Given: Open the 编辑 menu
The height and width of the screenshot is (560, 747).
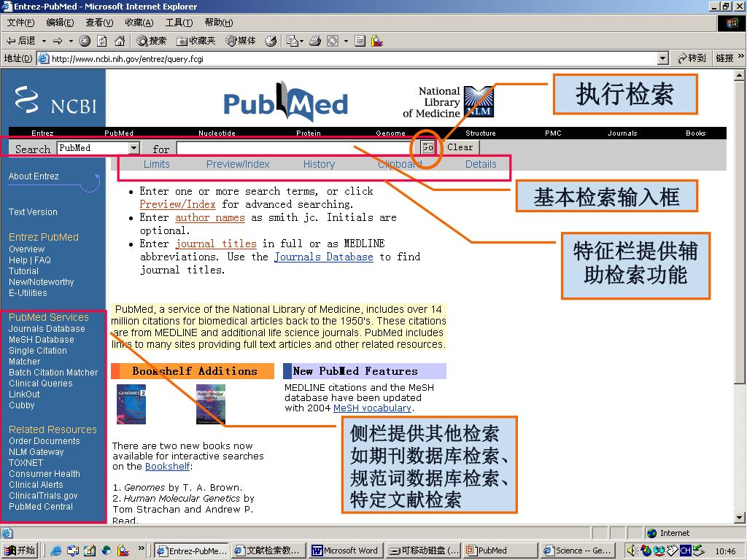Looking at the screenshot, I should 60,23.
